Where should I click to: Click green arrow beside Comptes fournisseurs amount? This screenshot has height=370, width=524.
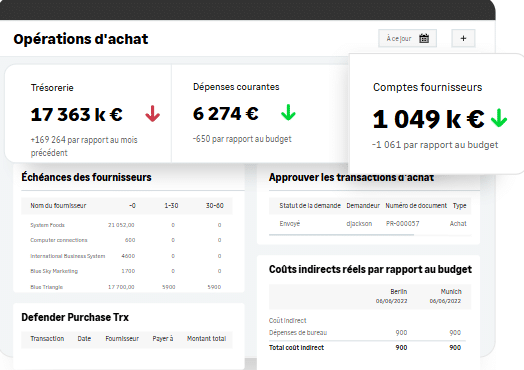499,118
